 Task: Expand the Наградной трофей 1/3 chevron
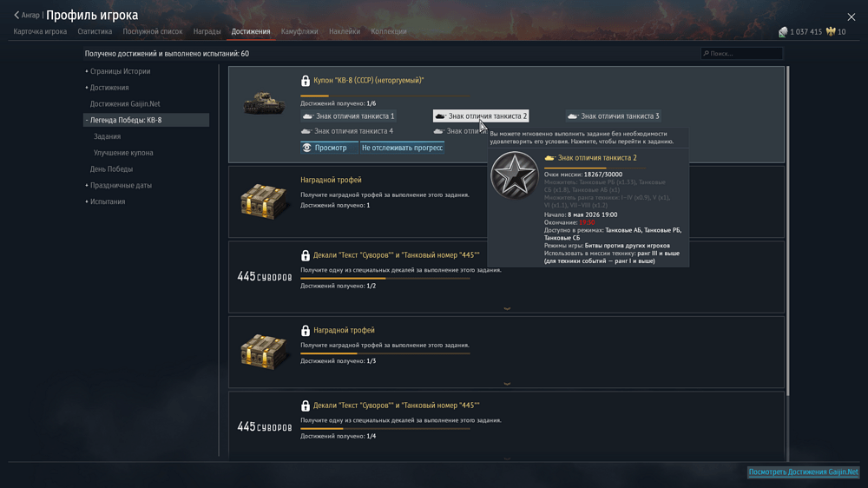[x=507, y=383]
